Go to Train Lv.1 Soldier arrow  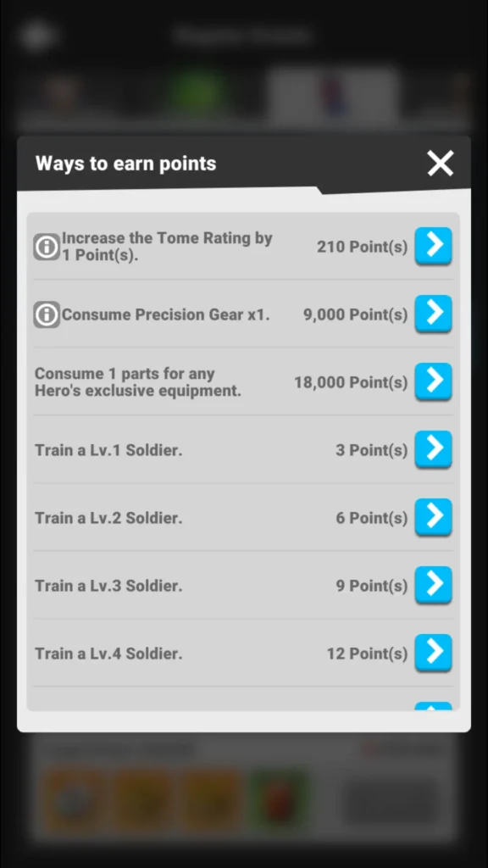pyautogui.click(x=433, y=449)
